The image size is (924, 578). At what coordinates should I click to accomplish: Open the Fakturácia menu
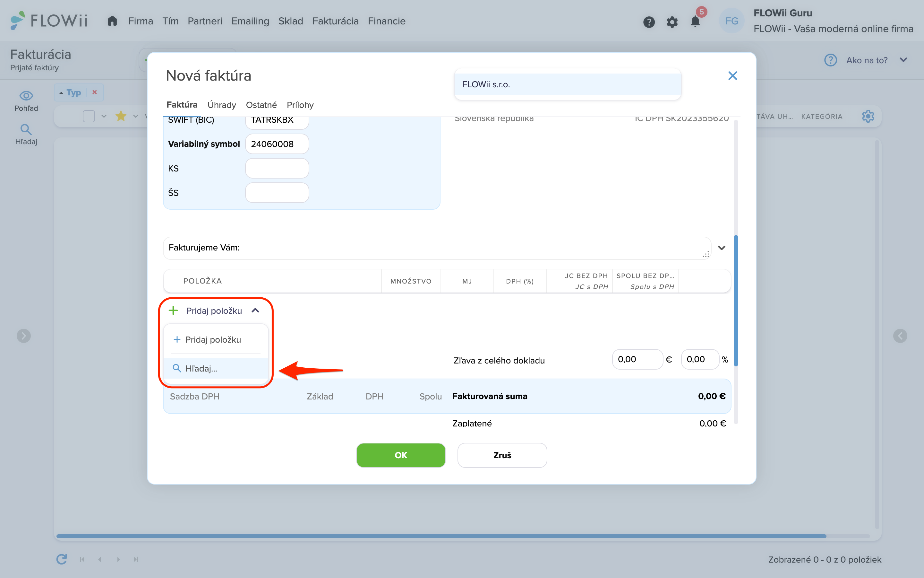[x=335, y=21]
